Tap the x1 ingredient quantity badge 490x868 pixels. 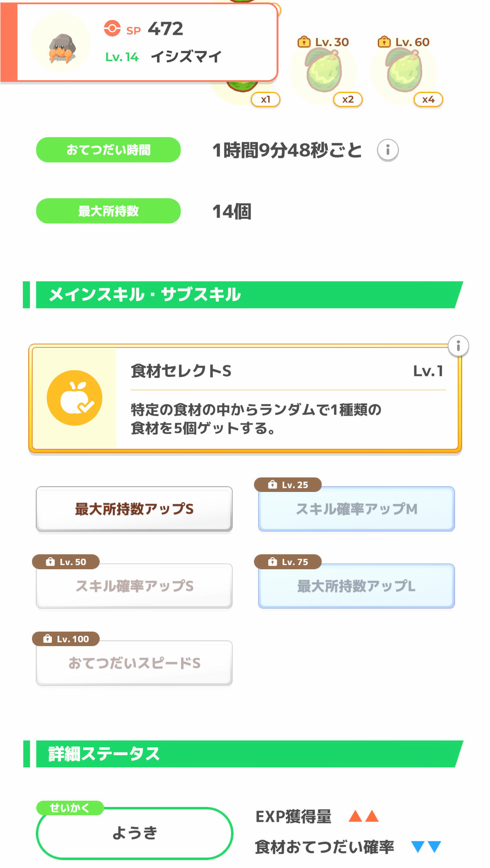click(x=266, y=100)
